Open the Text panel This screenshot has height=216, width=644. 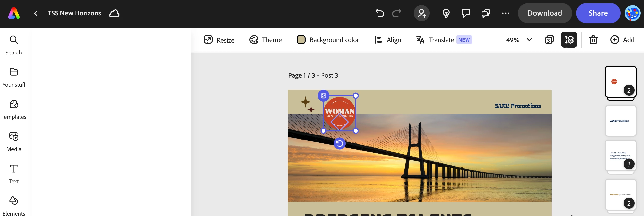point(14,174)
